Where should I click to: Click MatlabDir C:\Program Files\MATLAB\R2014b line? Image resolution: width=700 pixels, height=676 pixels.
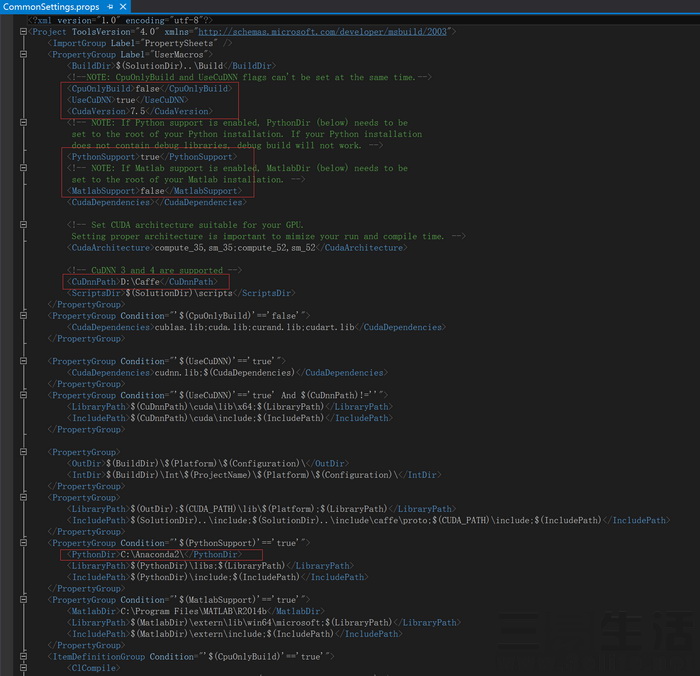(196, 611)
